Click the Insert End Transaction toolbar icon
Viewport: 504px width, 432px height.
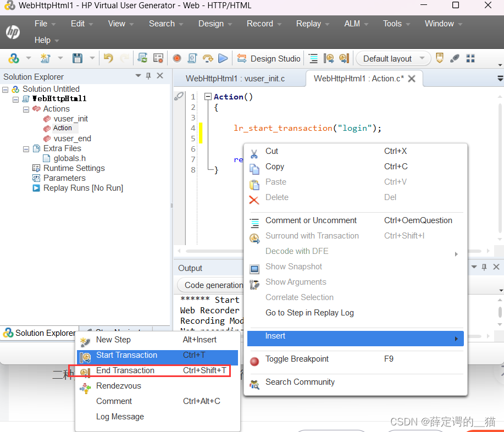[x=344, y=58]
